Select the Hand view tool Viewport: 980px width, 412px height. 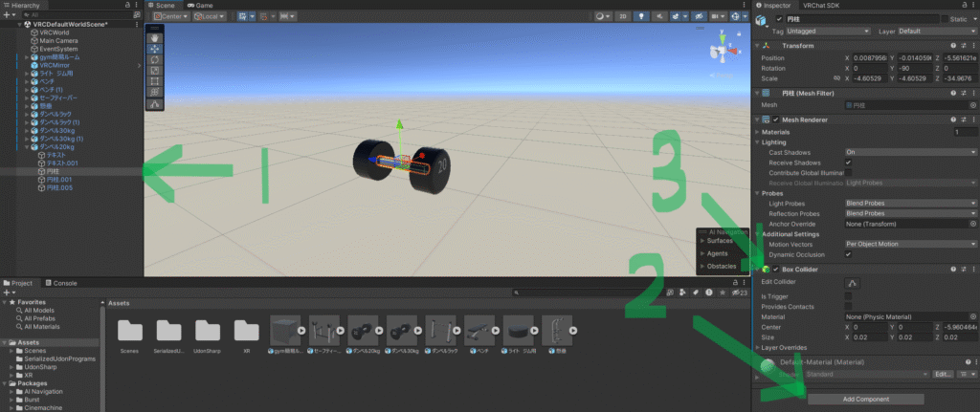click(x=155, y=38)
